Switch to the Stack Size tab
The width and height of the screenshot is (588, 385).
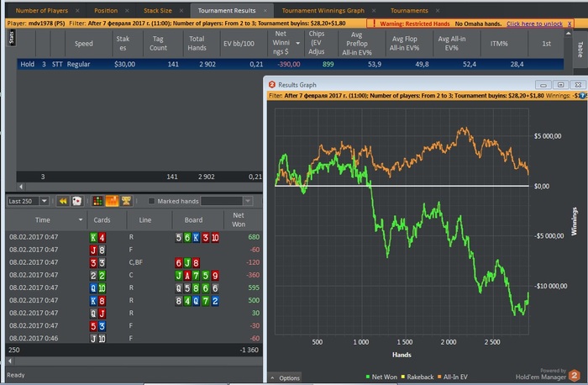point(158,10)
